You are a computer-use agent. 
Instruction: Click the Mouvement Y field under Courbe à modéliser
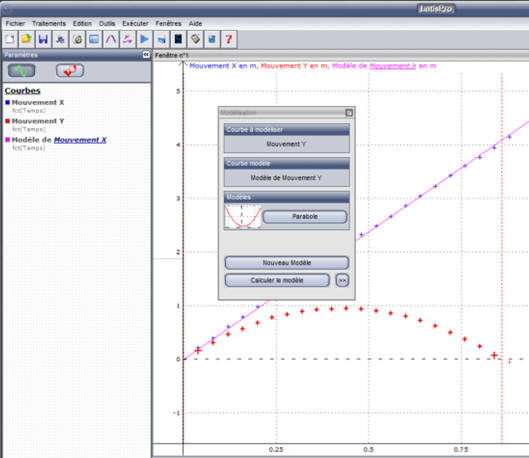286,144
